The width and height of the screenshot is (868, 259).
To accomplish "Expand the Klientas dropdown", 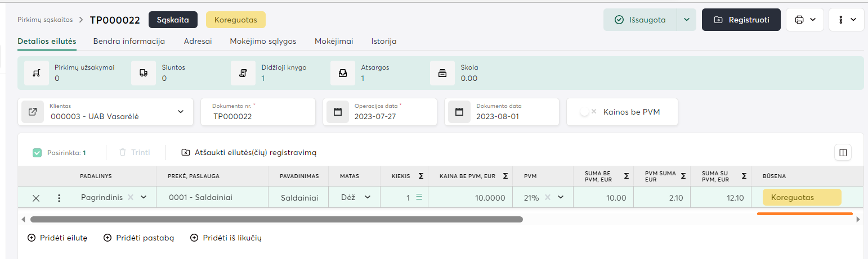I will pos(181,112).
